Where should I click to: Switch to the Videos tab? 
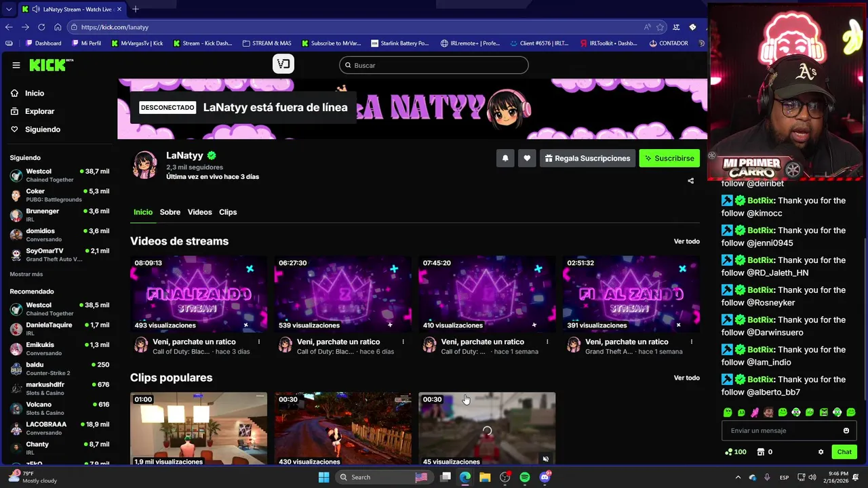[200, 212]
